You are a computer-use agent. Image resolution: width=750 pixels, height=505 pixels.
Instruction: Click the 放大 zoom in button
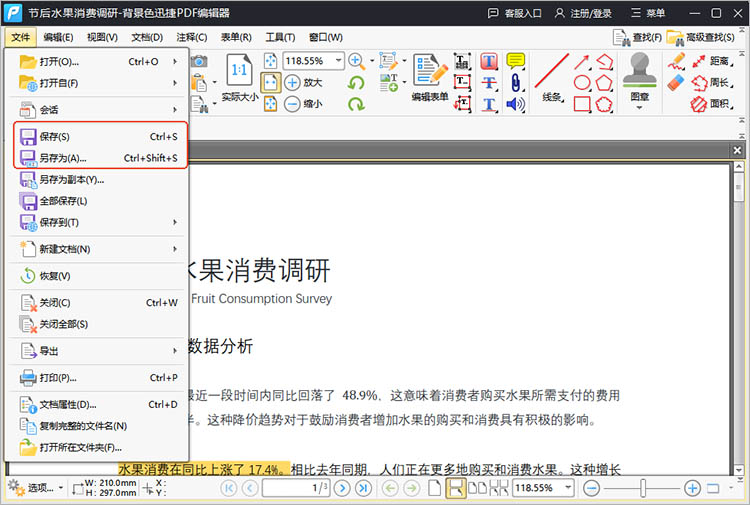(x=303, y=82)
